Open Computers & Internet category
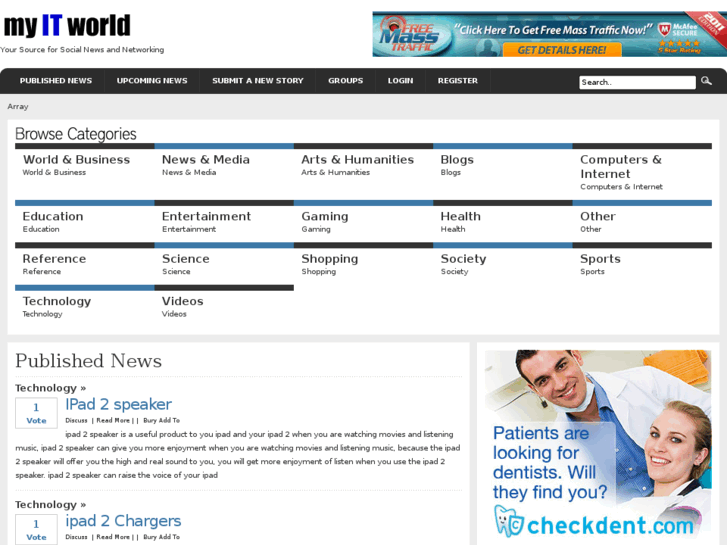 pyautogui.click(x=621, y=167)
